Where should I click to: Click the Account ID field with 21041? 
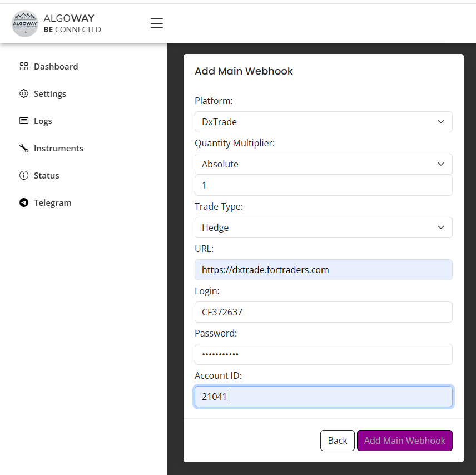coord(323,397)
